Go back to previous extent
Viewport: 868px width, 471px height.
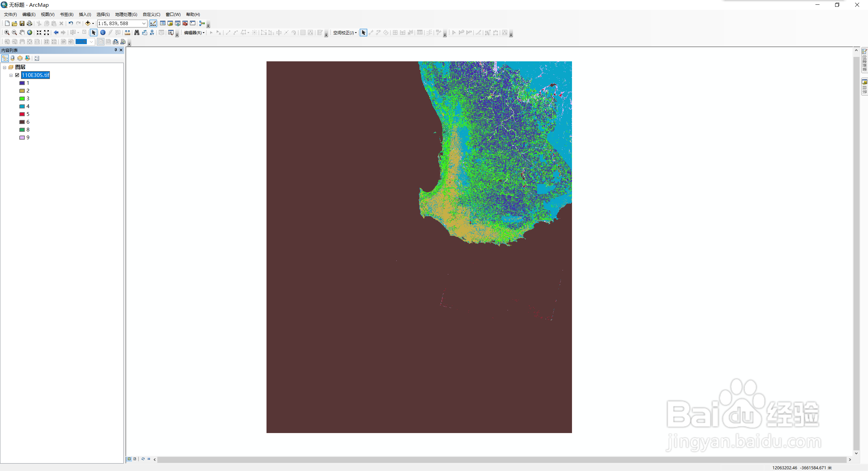point(56,33)
